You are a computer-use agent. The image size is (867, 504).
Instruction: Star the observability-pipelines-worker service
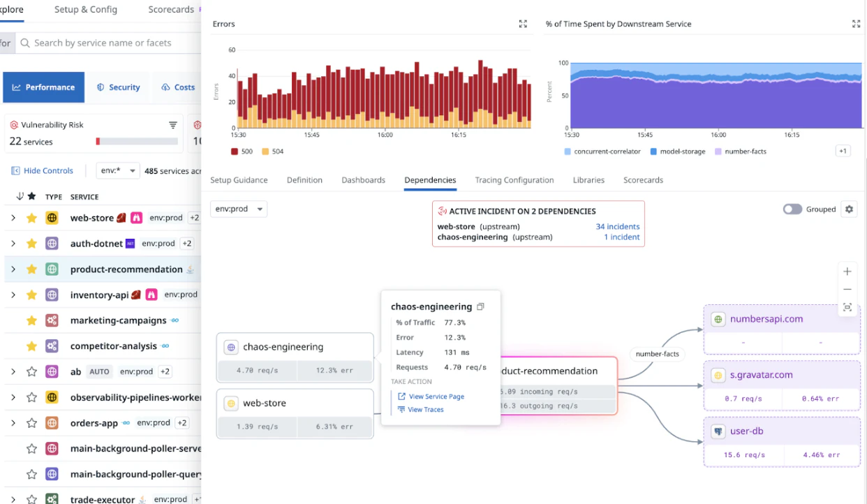click(31, 397)
